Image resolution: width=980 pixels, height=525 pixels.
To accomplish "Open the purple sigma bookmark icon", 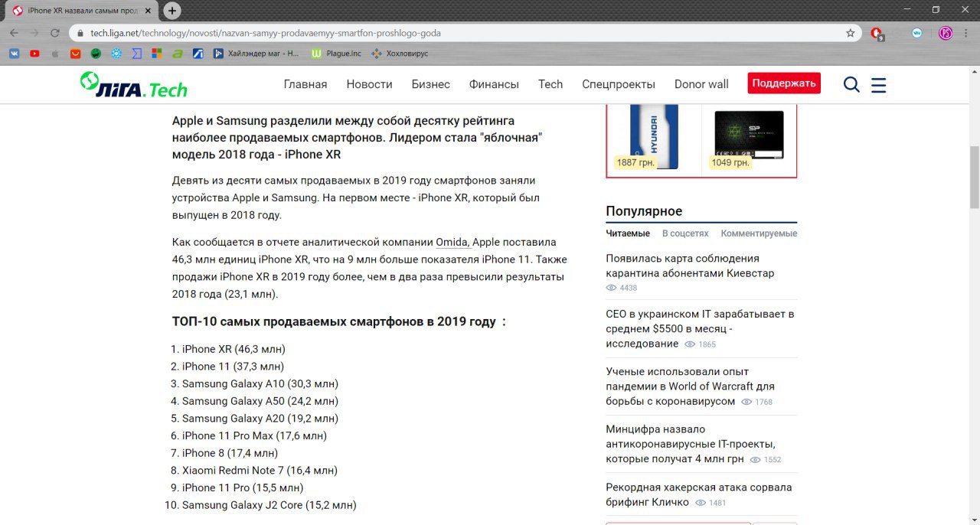I will pyautogui.click(x=136, y=54).
